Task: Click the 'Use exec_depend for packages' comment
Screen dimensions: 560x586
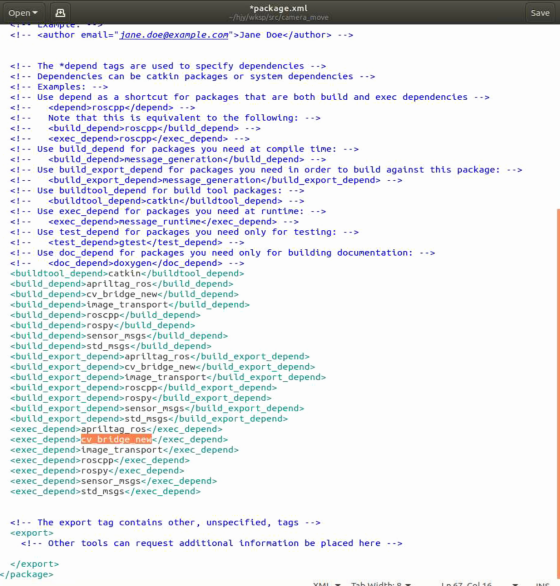Action: click(168, 211)
